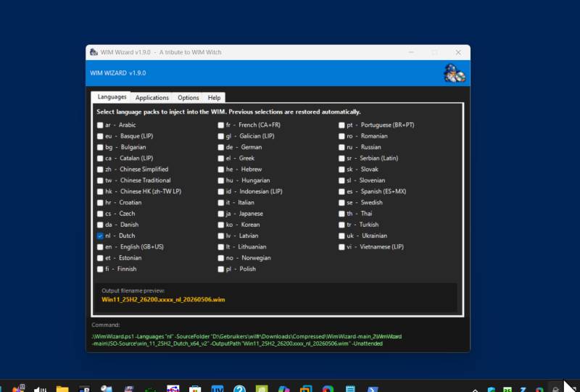580x392 pixels.
Task: Click the wizard logo in the blue header
Action: 455,73
